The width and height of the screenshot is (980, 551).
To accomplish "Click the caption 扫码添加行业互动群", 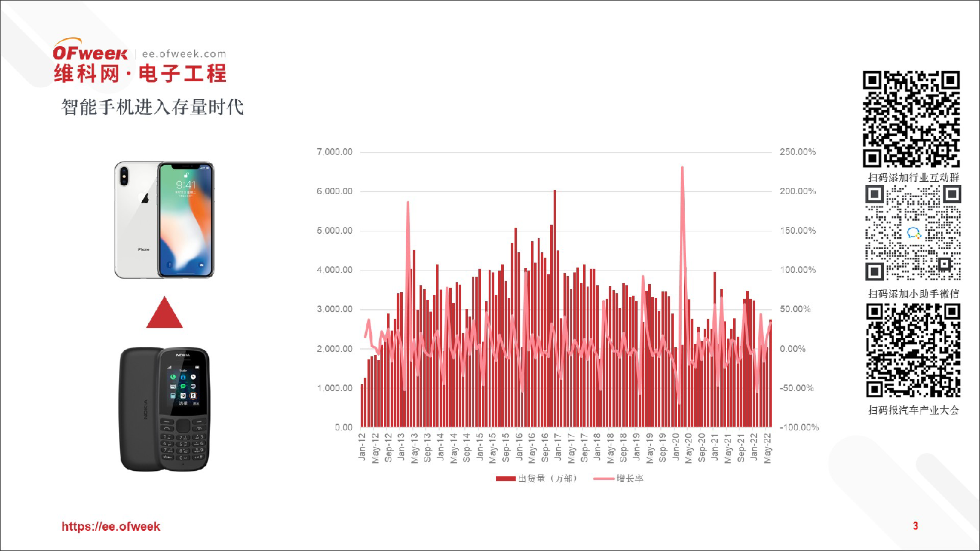I will point(913,178).
